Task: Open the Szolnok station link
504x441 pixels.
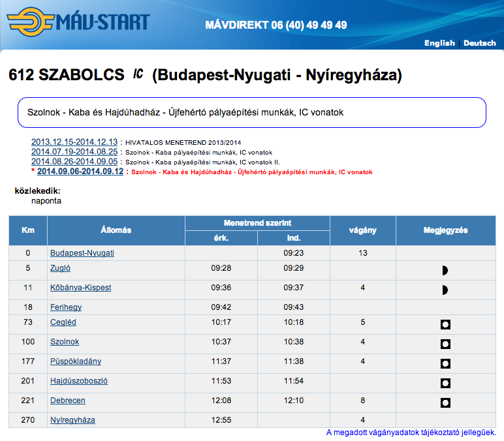Action: pyautogui.click(x=65, y=342)
